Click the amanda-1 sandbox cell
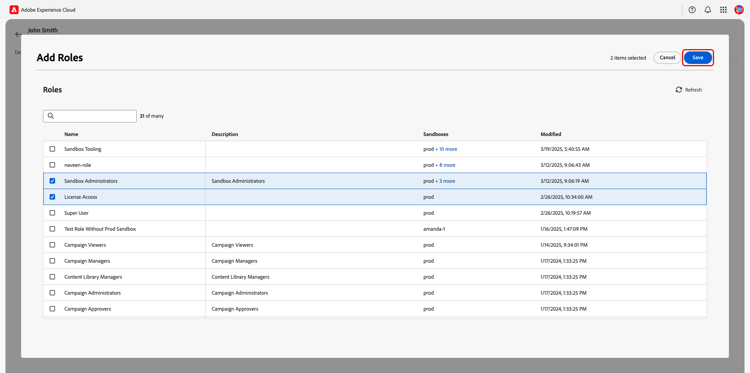The height and width of the screenshot is (373, 750). point(434,229)
